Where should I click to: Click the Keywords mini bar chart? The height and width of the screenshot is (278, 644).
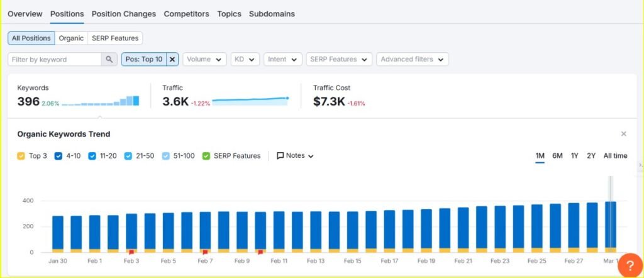(101, 101)
